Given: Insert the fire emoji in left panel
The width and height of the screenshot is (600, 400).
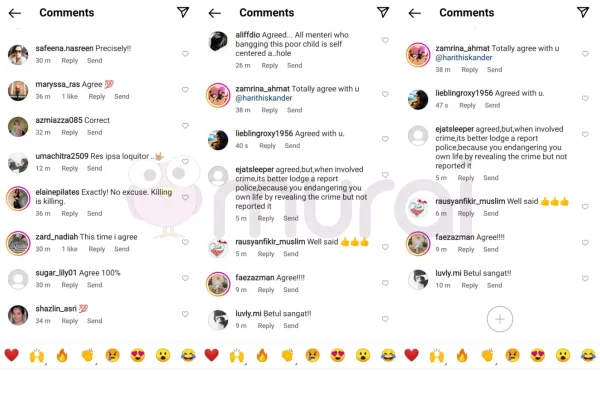Looking at the screenshot, I should click(62, 355).
